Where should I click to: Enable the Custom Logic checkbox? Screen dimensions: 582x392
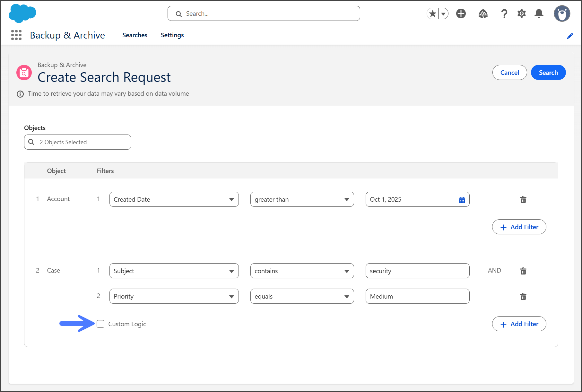(100, 324)
